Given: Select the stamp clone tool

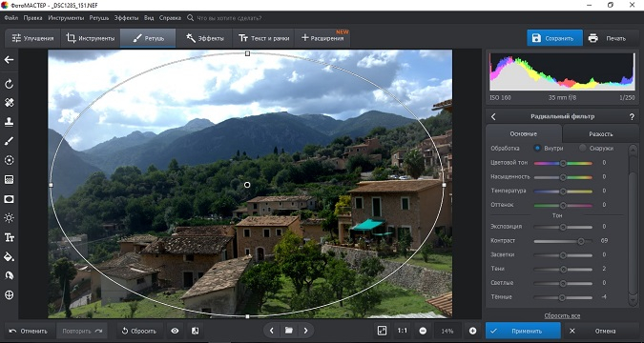Looking at the screenshot, I should [x=9, y=121].
